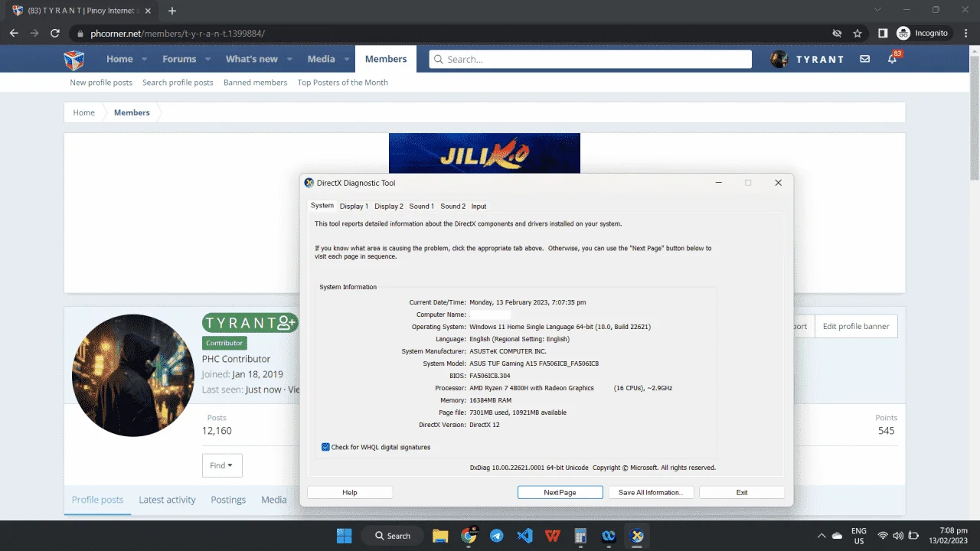Screen dimensions: 980x551
Task: Expand the Forums menu dropdown arrow
Action: pyautogui.click(x=206, y=59)
